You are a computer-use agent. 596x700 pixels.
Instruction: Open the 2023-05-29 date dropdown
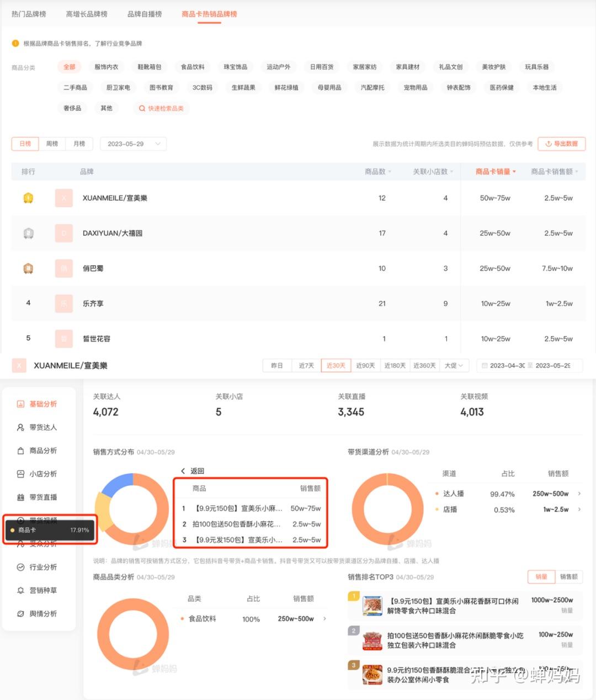pos(133,144)
